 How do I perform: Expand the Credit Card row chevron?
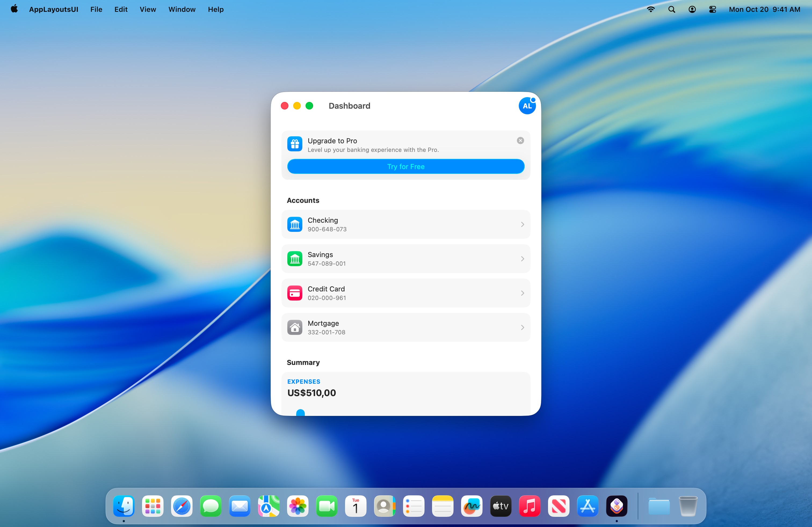522,293
